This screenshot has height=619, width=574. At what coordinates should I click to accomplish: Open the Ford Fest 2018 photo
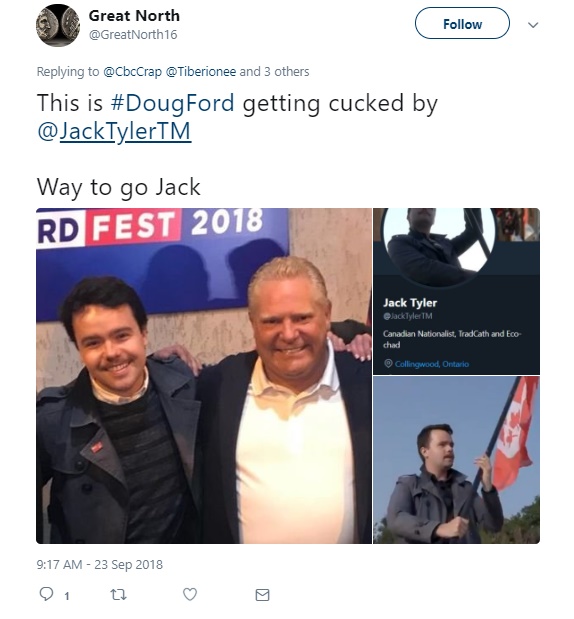(204, 376)
